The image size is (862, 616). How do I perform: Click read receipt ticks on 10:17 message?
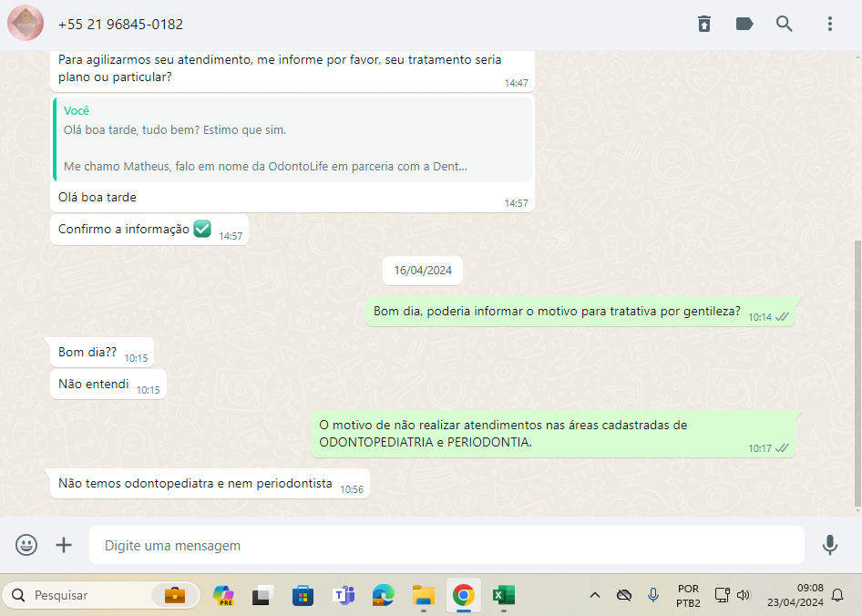click(x=782, y=447)
